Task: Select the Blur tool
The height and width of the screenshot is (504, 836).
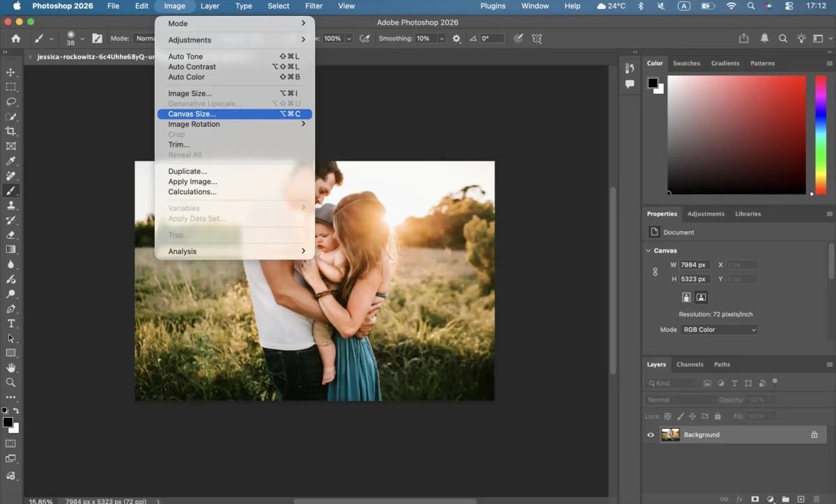Action: point(10,265)
